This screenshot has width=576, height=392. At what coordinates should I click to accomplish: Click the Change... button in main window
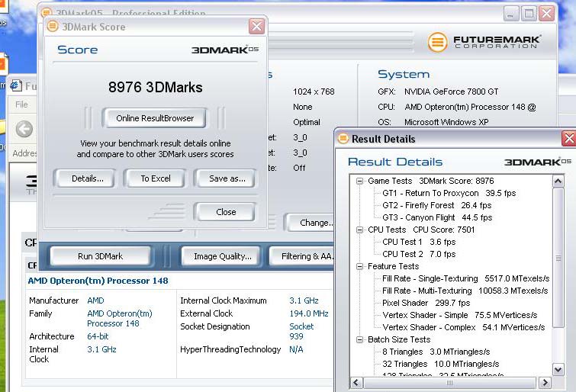click(x=312, y=223)
